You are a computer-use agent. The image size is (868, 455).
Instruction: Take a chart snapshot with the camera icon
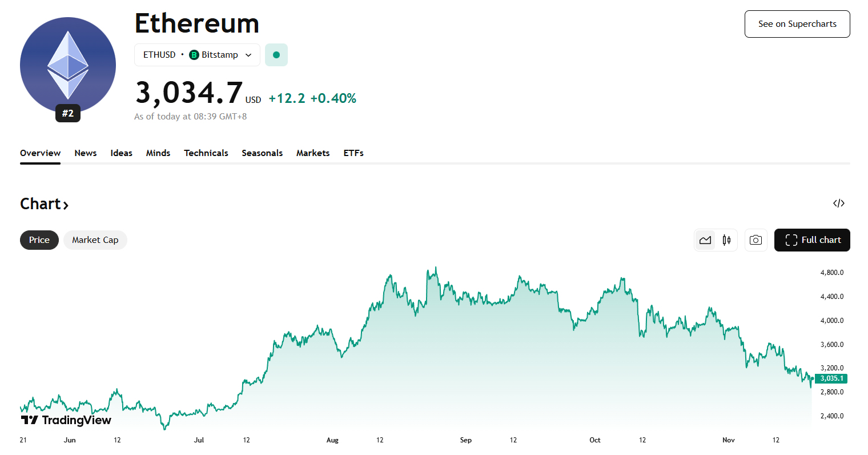[756, 240]
